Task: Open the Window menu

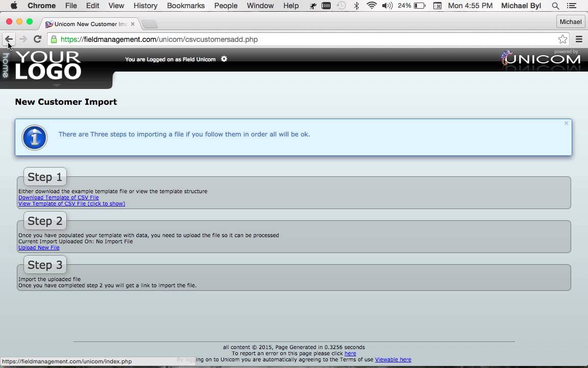Action: click(x=260, y=6)
